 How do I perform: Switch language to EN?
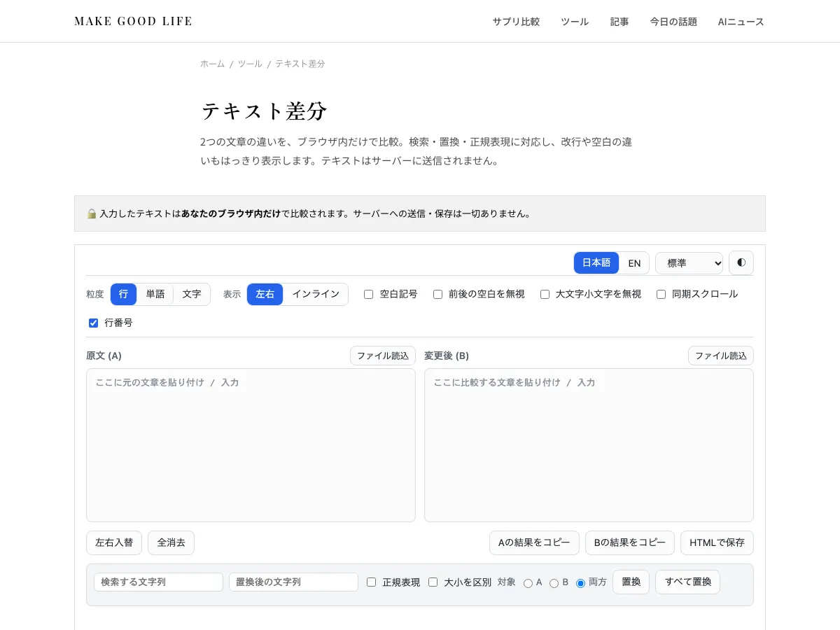634,263
